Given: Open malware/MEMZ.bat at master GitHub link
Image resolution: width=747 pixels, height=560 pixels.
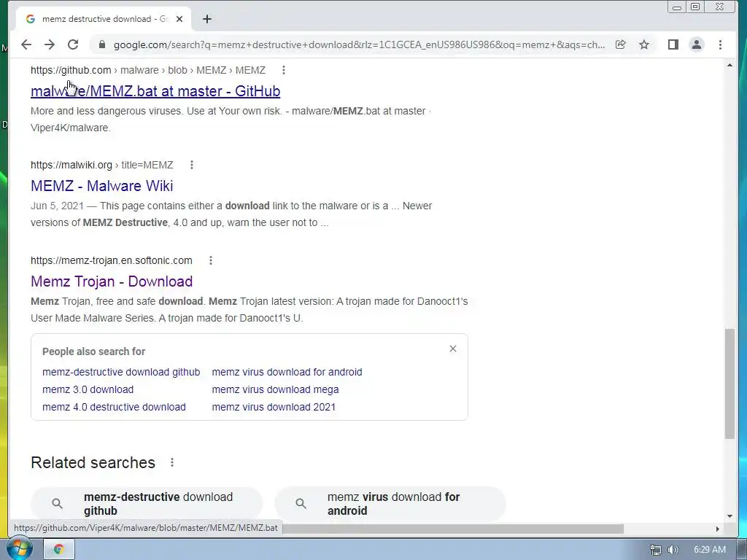Looking at the screenshot, I should click(155, 91).
